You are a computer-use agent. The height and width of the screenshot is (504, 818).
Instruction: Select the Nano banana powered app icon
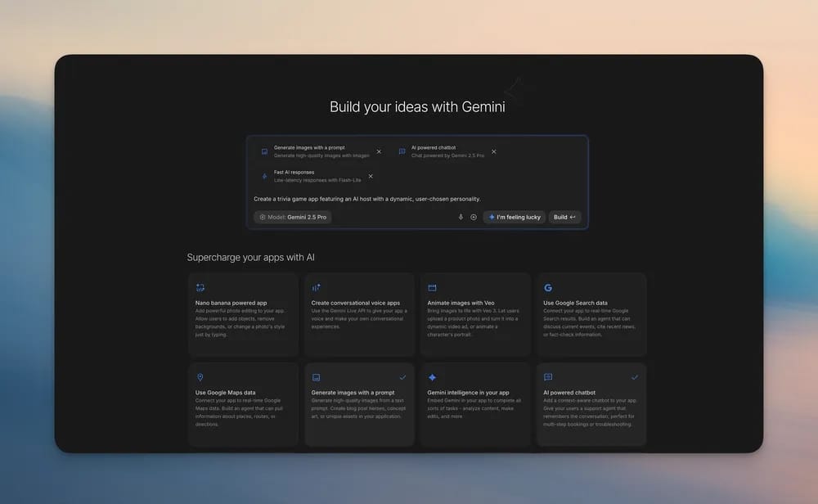click(x=200, y=287)
